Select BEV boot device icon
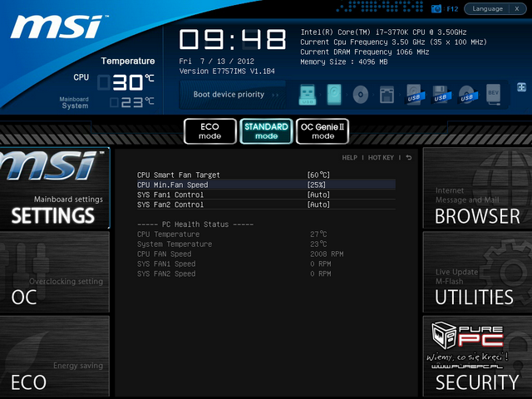The height and width of the screenshot is (399, 532). click(493, 94)
